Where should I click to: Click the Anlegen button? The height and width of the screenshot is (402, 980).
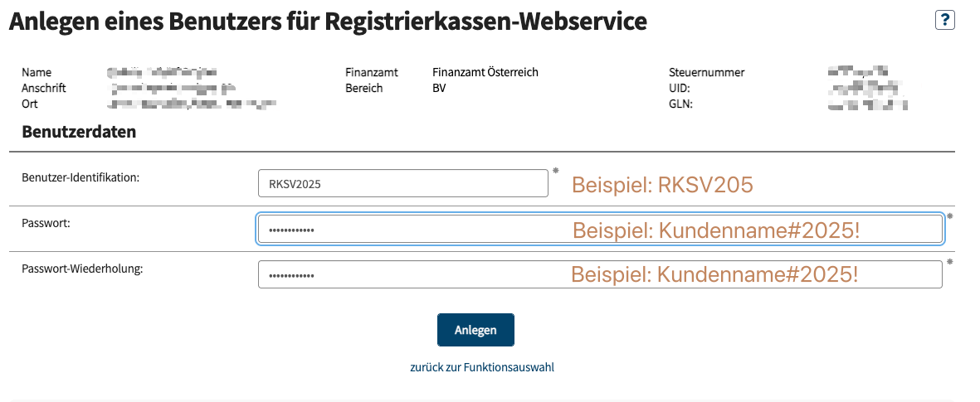tap(475, 330)
